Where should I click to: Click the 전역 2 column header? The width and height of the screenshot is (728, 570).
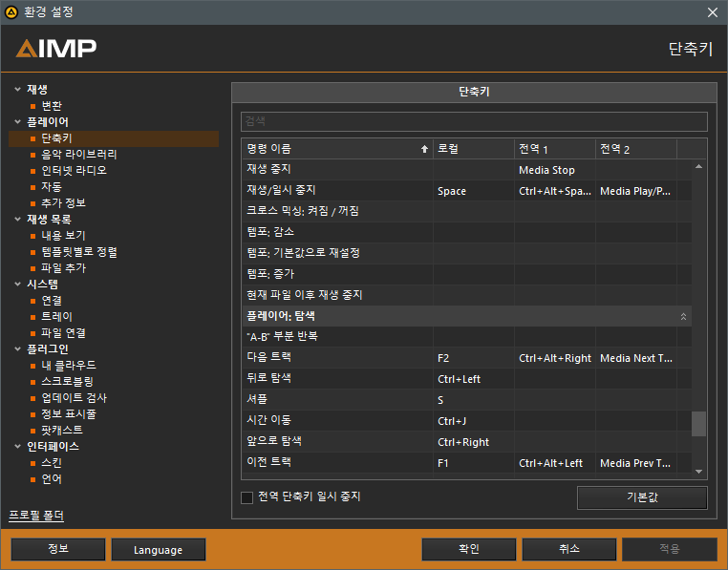click(x=636, y=149)
